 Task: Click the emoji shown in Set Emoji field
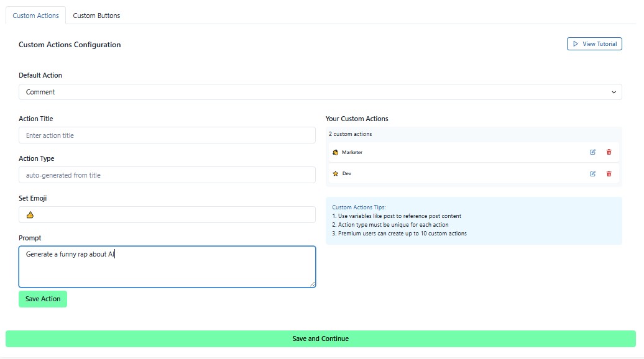30,214
